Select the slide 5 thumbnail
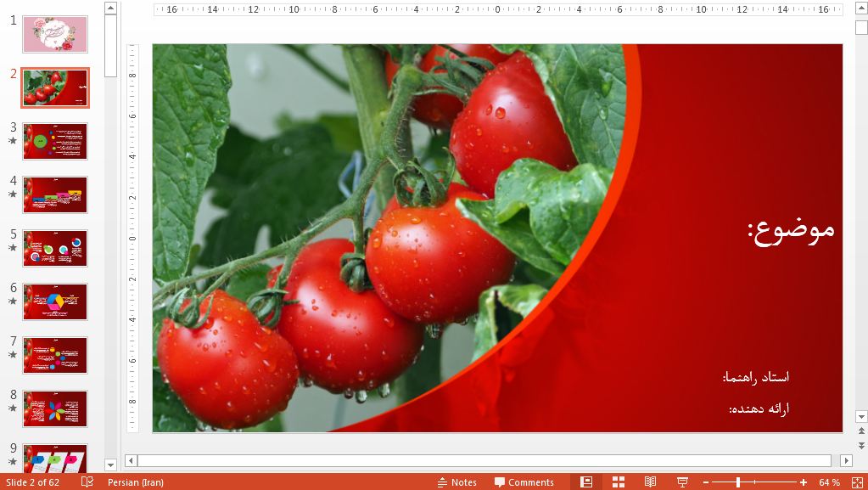 55,248
